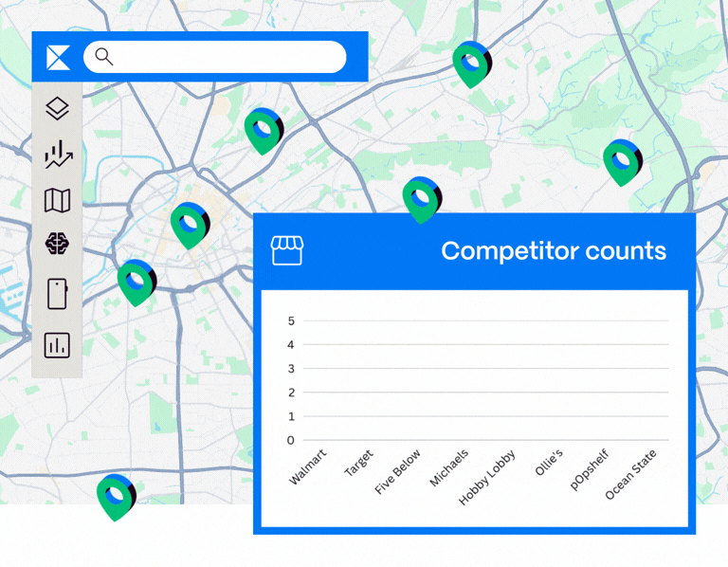Image resolution: width=728 pixels, height=567 pixels.
Task: Click the Ollie's axis label
Action: pos(549,463)
